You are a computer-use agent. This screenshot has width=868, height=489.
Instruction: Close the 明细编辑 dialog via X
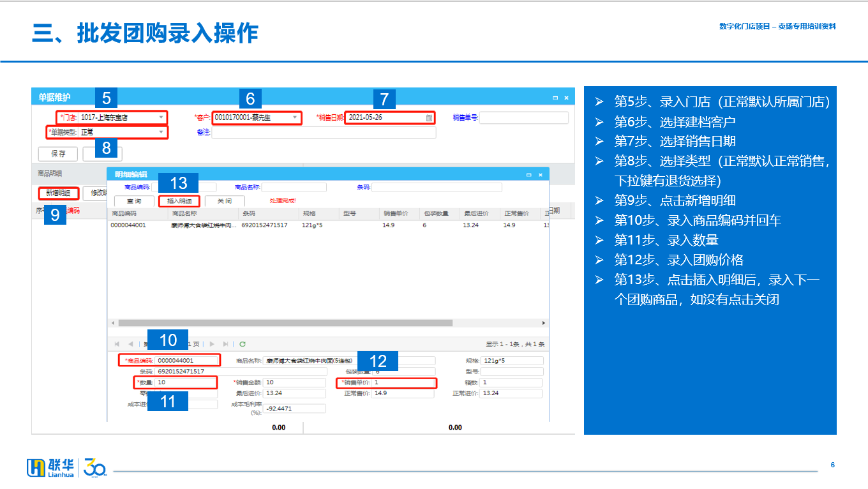pyautogui.click(x=540, y=174)
